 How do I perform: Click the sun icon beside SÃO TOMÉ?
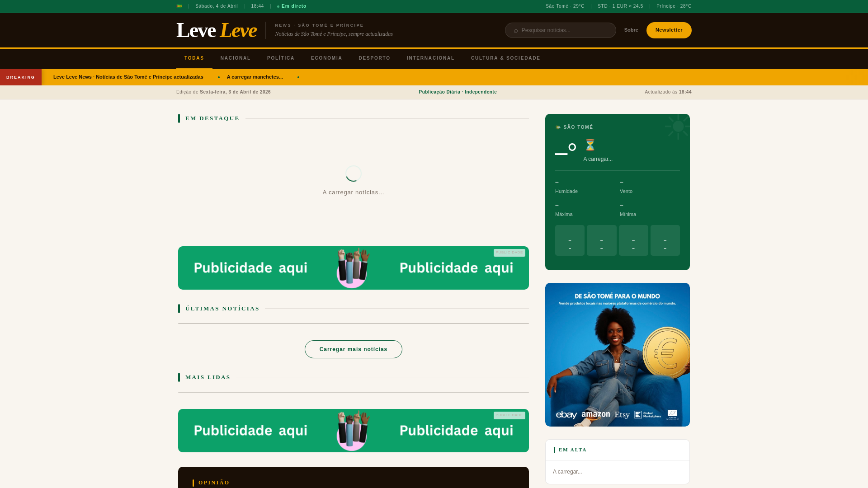(558, 127)
